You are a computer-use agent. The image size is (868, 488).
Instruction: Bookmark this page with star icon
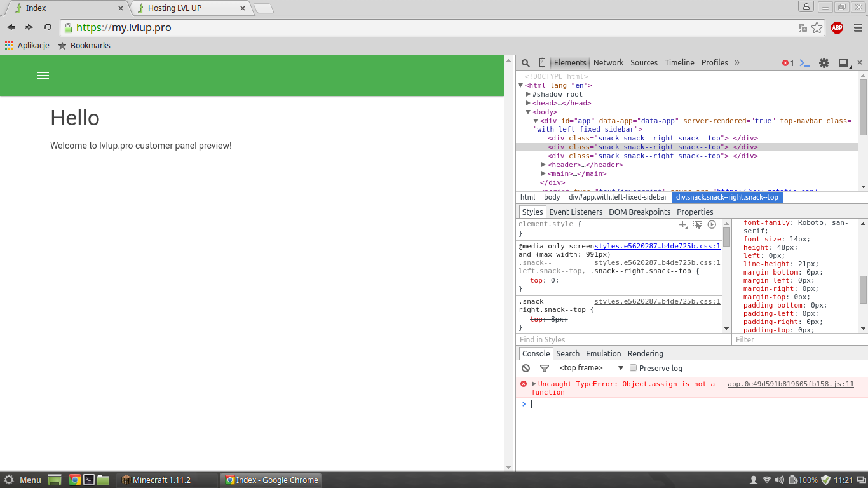click(x=817, y=27)
